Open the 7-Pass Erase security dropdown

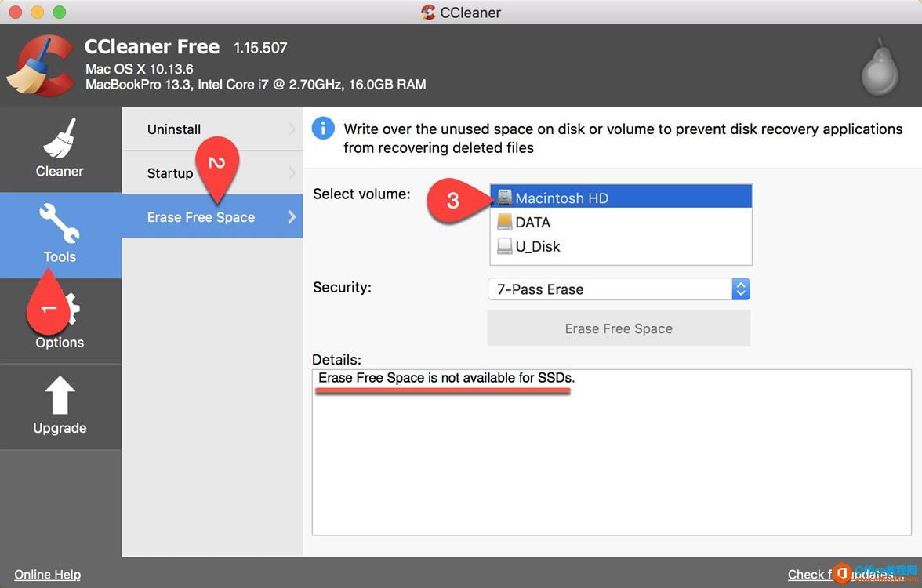click(x=619, y=289)
